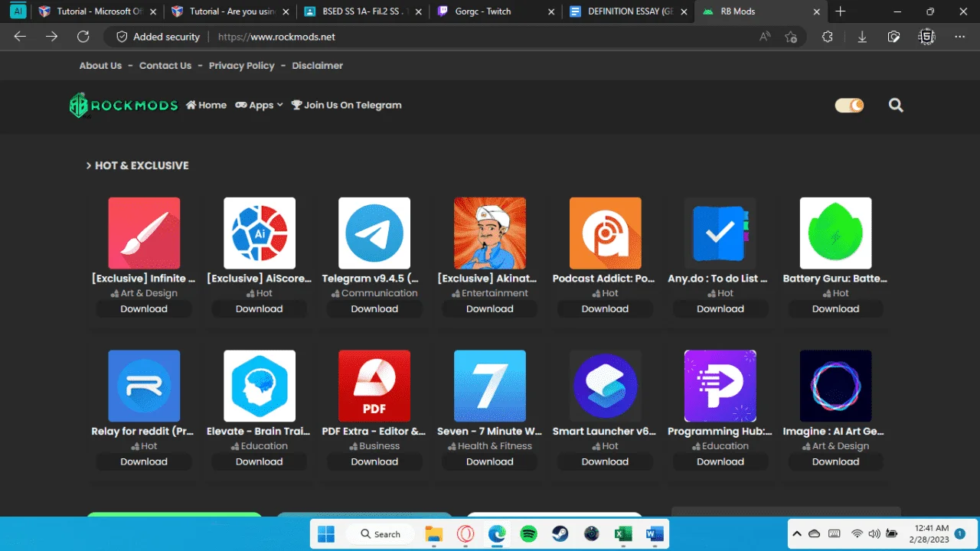Click Download under PDF Extra
The width and height of the screenshot is (980, 551).
click(x=374, y=462)
